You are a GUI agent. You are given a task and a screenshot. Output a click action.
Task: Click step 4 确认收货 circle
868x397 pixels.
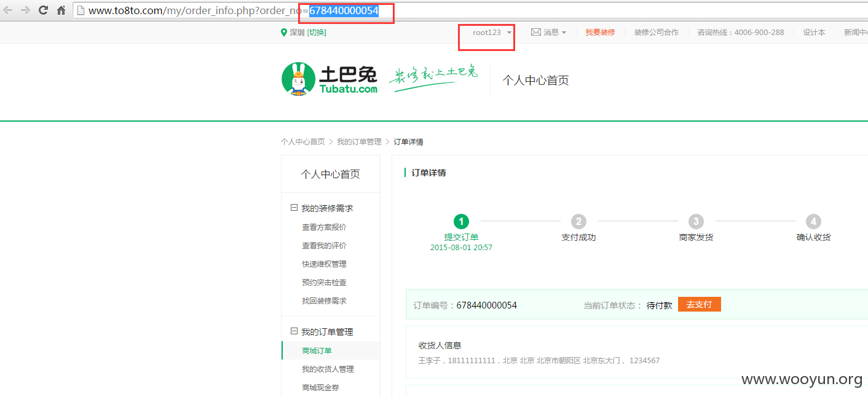click(x=813, y=221)
